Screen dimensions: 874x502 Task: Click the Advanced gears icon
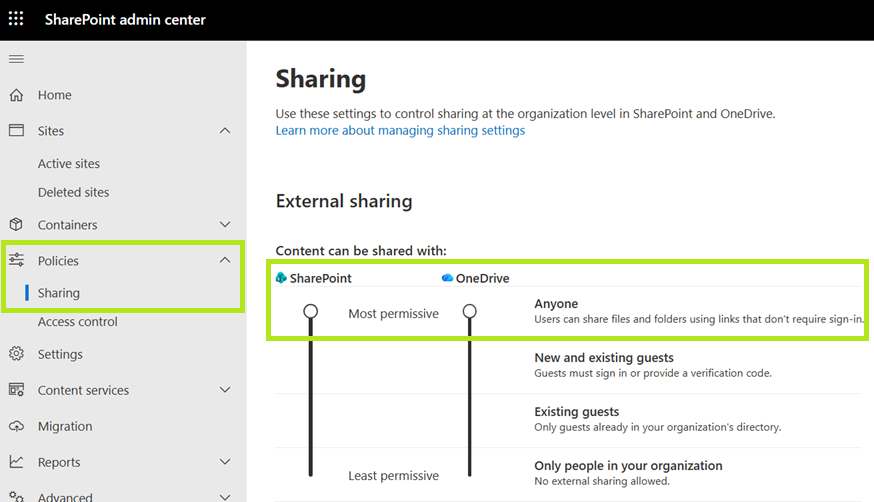16,496
